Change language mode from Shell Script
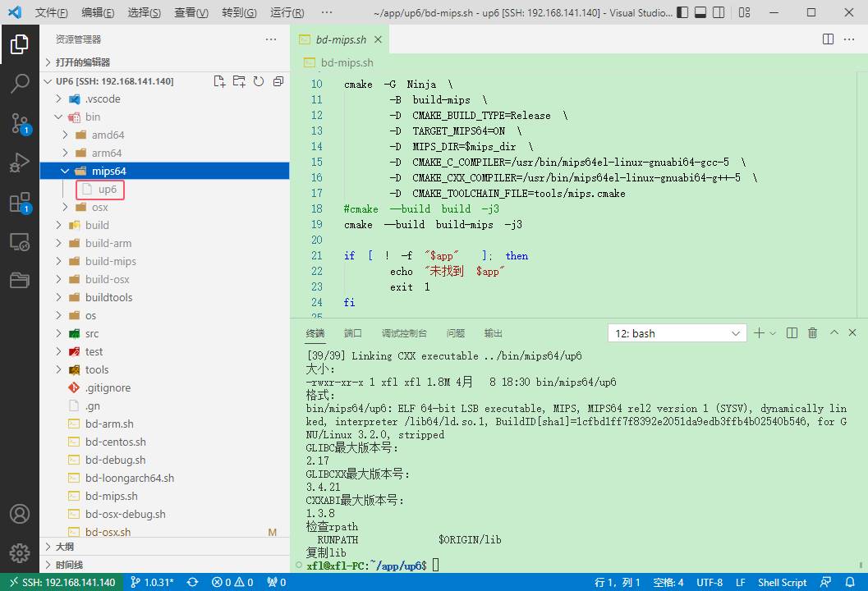This screenshot has width=868, height=591. click(x=782, y=582)
